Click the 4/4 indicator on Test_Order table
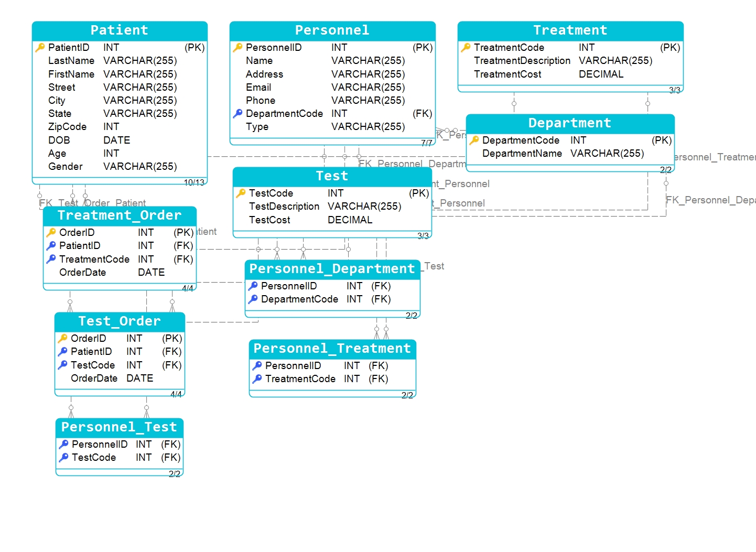The height and width of the screenshot is (552, 756). tap(176, 393)
